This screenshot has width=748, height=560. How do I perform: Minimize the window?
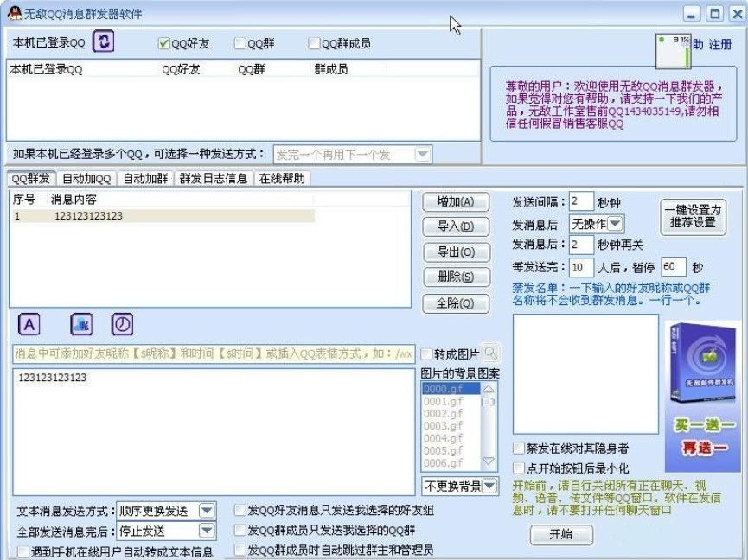(x=691, y=13)
